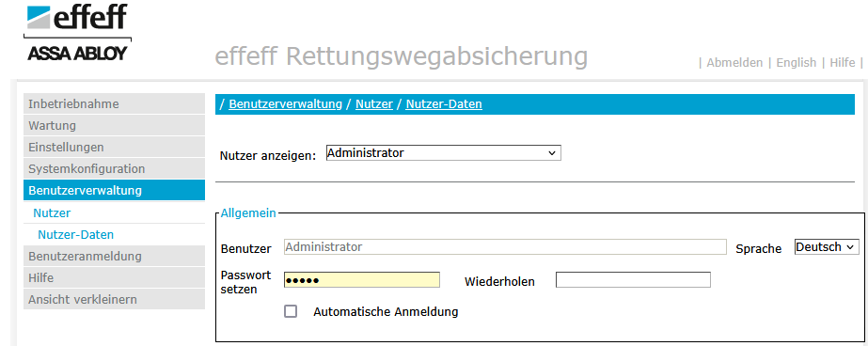Viewport: 868px width, 346px height.
Task: Click the Allgemein group label
Action: pos(248,213)
